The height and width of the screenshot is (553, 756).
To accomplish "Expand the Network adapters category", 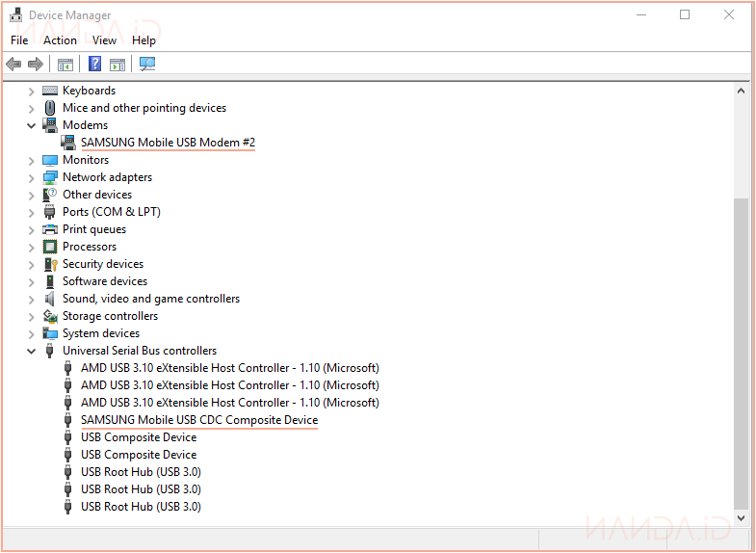I will (31, 177).
